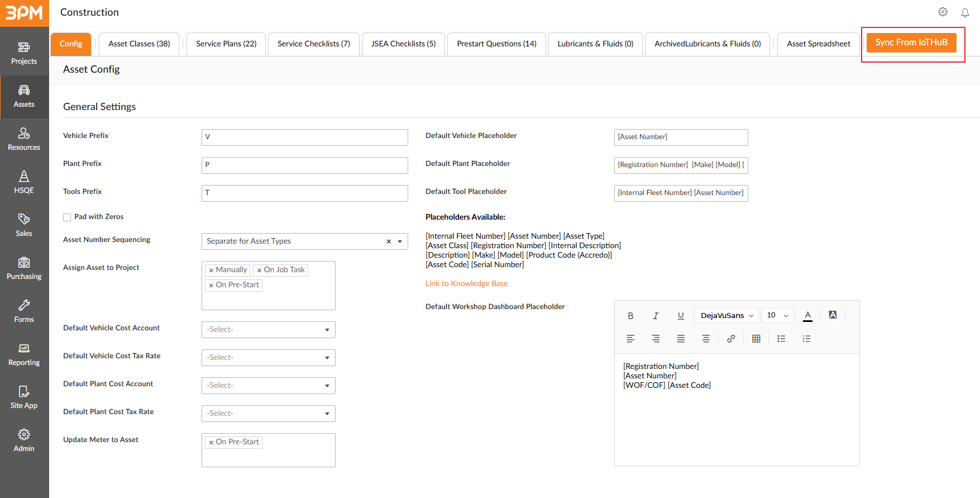Open Default Plant Cost Tax Rate dropdown
This screenshot has width=980, height=498.
pos(269,414)
